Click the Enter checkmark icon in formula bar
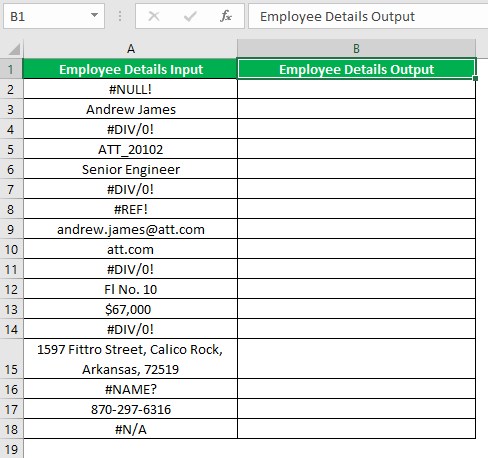 point(190,16)
